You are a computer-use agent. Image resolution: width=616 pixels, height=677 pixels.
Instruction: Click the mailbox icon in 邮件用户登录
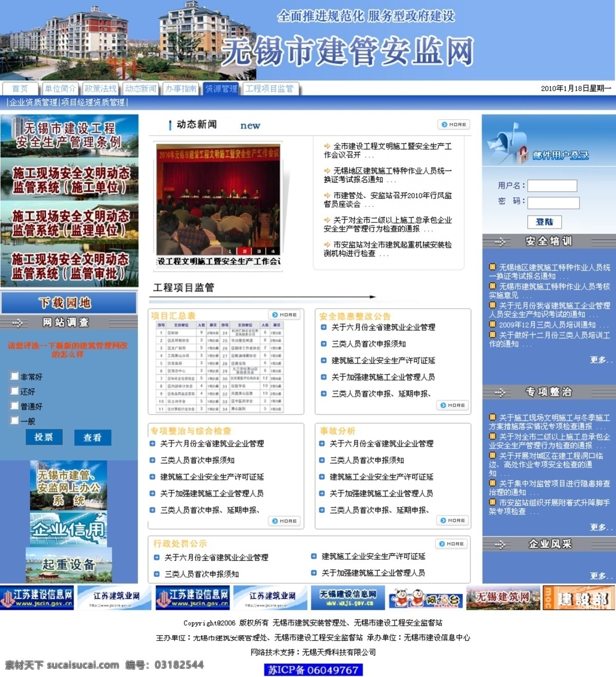click(508, 143)
